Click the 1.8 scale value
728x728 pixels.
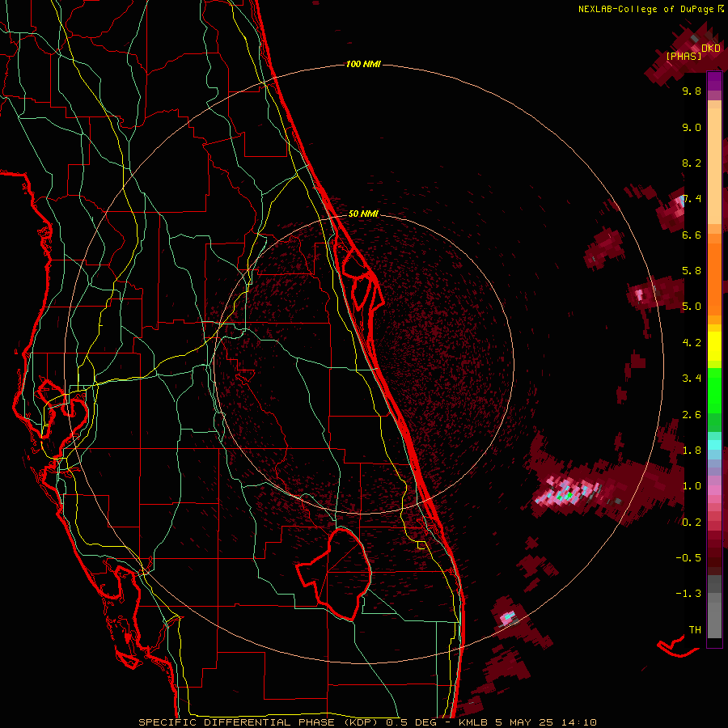tap(692, 451)
